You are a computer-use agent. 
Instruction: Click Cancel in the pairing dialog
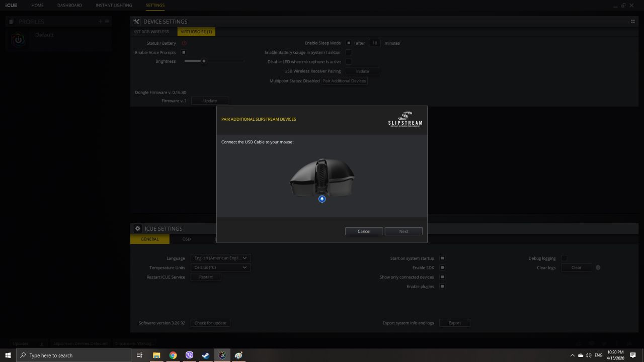tap(364, 231)
